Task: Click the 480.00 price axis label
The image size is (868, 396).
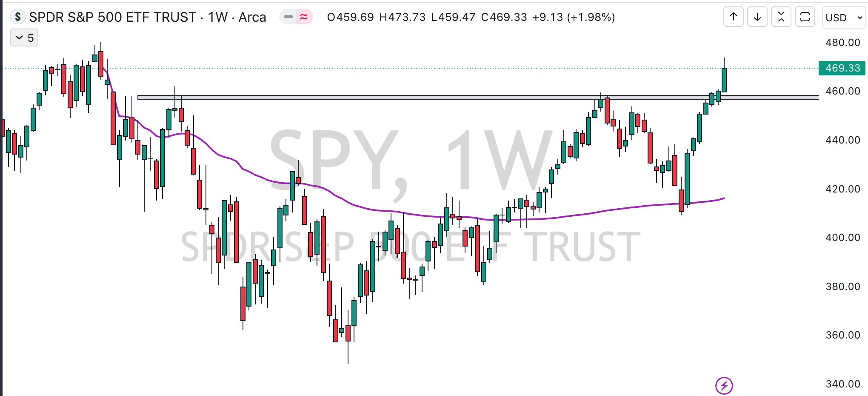Action: 843,43
